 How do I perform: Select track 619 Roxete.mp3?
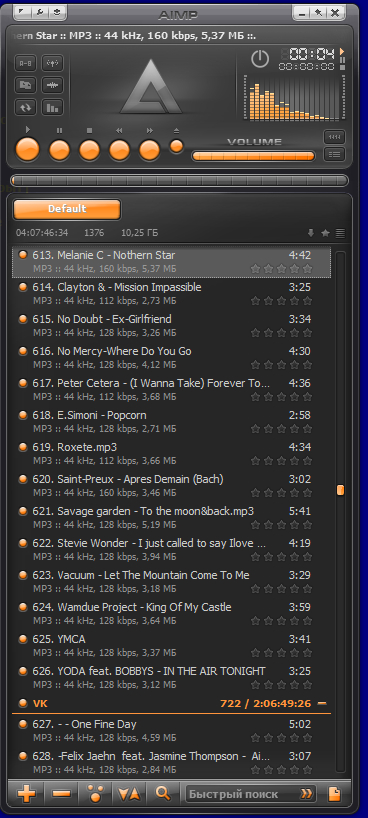coord(171,453)
